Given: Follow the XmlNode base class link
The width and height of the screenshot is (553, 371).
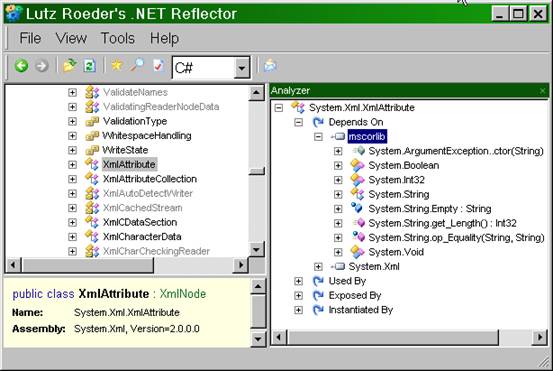Looking at the screenshot, I should point(183,294).
